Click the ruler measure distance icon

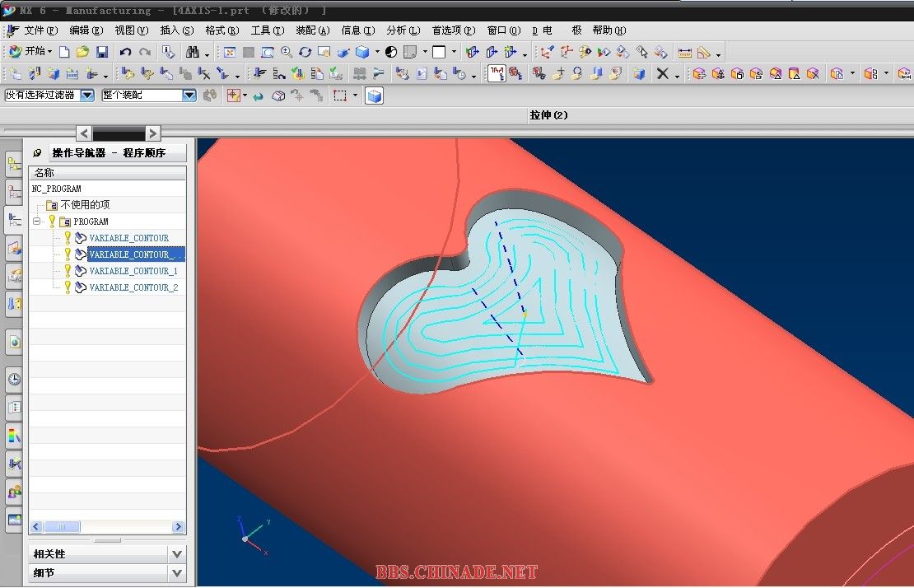(684, 52)
